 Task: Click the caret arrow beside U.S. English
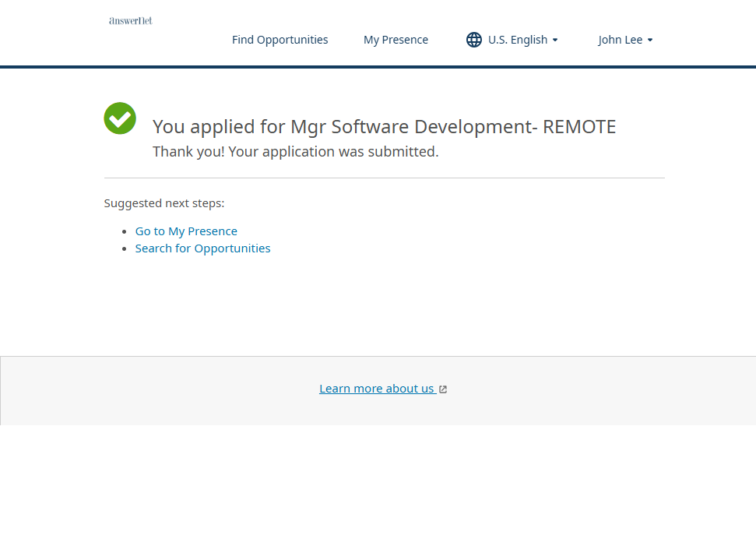tap(555, 41)
